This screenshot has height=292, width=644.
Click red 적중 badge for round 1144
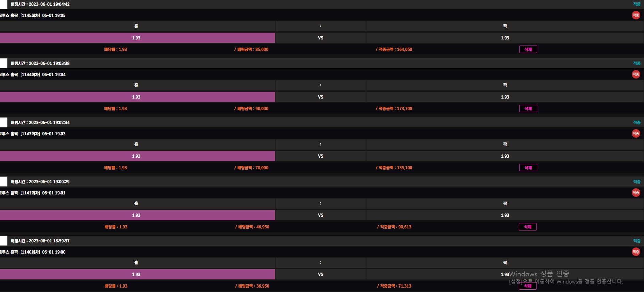pyautogui.click(x=635, y=74)
